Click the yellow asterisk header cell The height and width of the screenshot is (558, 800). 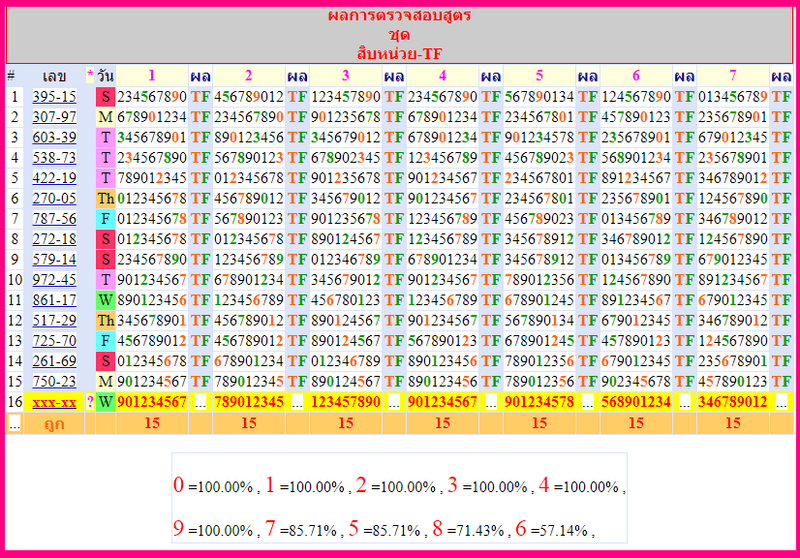(90, 75)
